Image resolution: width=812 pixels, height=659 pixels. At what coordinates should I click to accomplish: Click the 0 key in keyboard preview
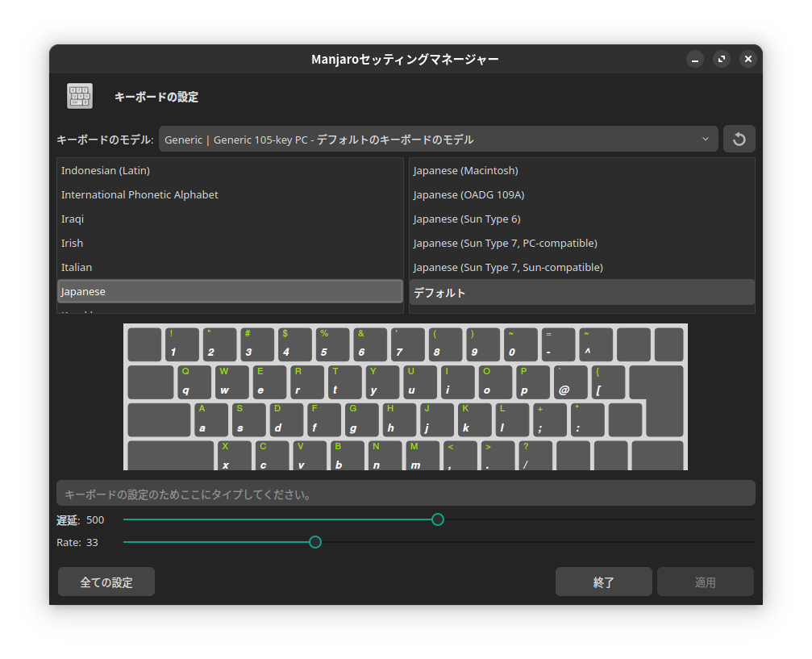pos(520,344)
